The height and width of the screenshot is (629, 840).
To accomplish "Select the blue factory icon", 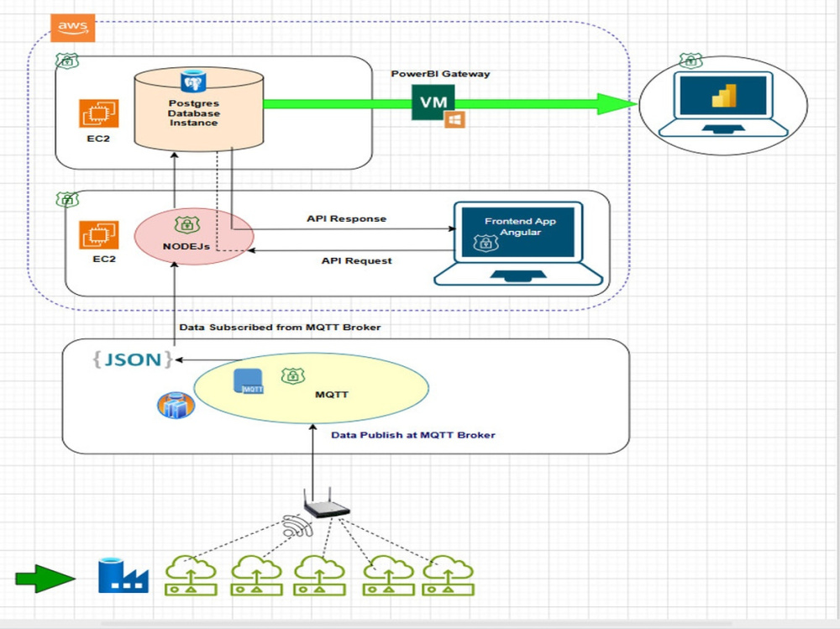I will point(123,575).
